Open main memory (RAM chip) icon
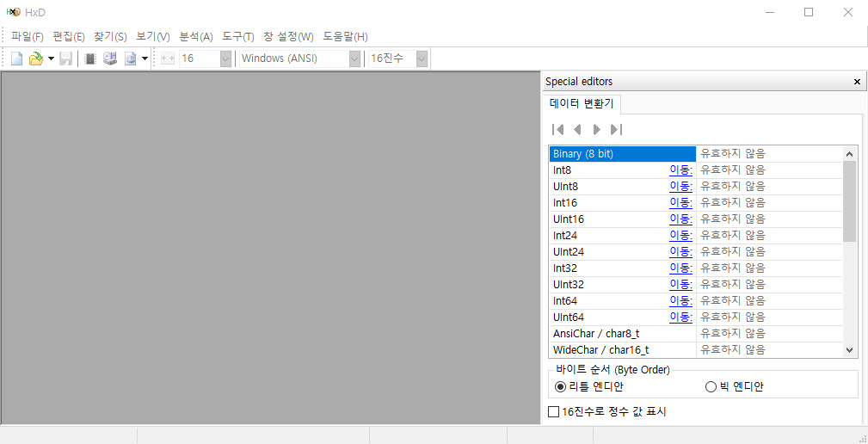868x444 pixels. click(90, 59)
